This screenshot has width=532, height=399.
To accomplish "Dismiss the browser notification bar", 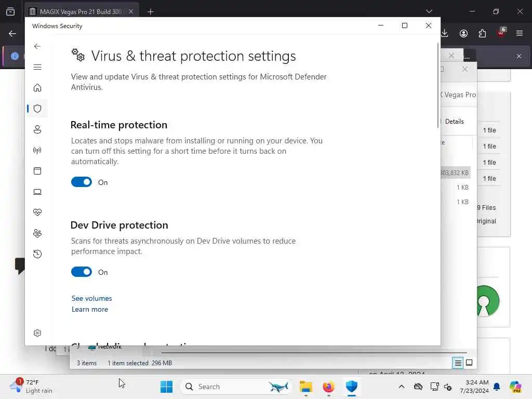I will (519, 56).
